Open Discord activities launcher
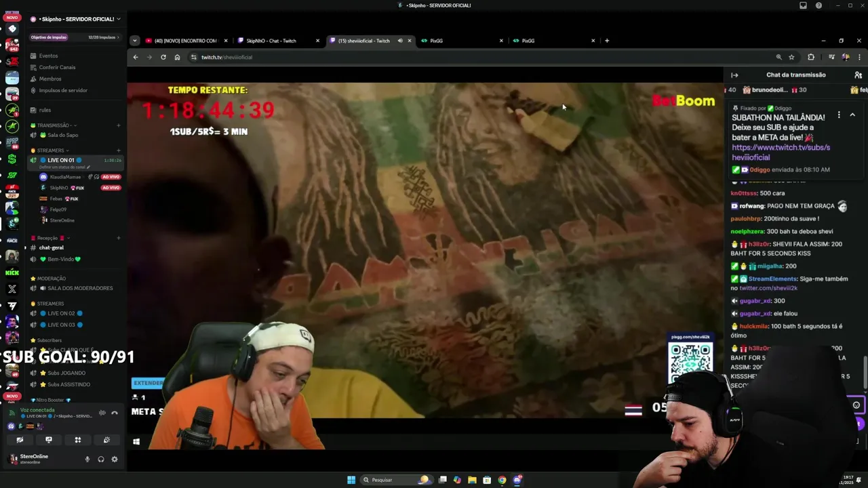The image size is (868, 488). tap(78, 440)
